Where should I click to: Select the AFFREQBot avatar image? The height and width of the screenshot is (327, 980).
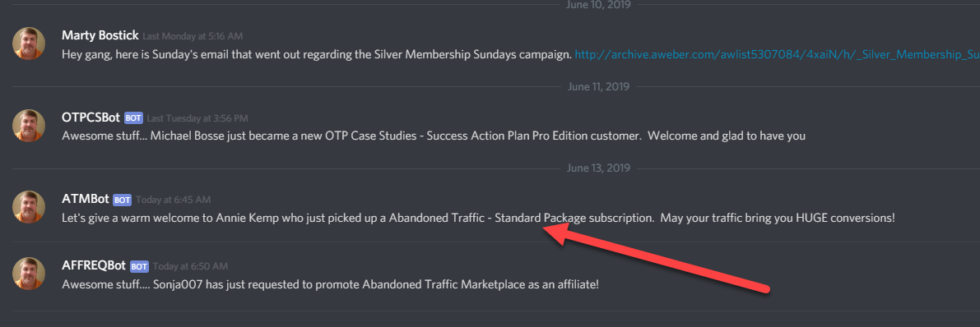(29, 274)
